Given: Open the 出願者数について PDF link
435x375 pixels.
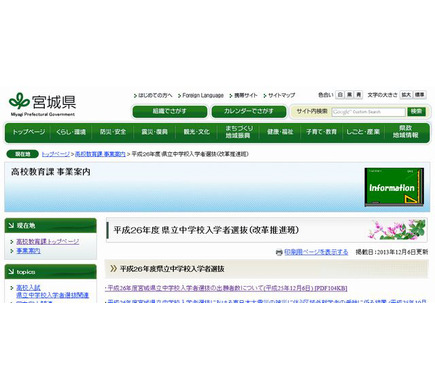Looking at the screenshot, I should tap(226, 288).
